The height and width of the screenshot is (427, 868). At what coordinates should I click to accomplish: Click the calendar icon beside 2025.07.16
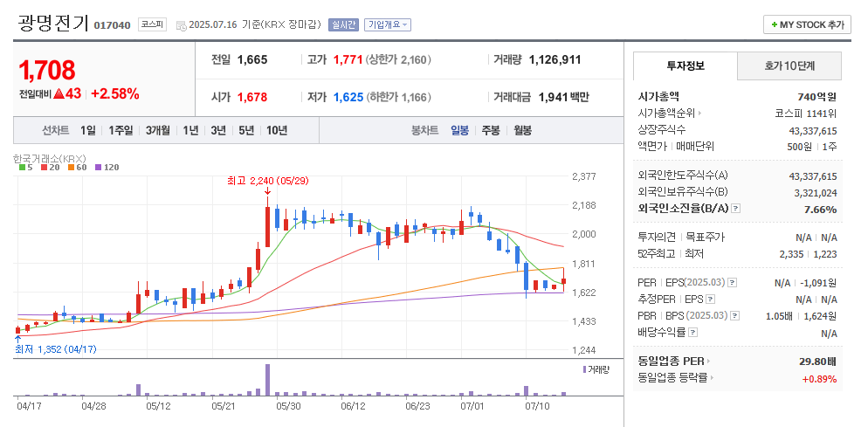(181, 25)
